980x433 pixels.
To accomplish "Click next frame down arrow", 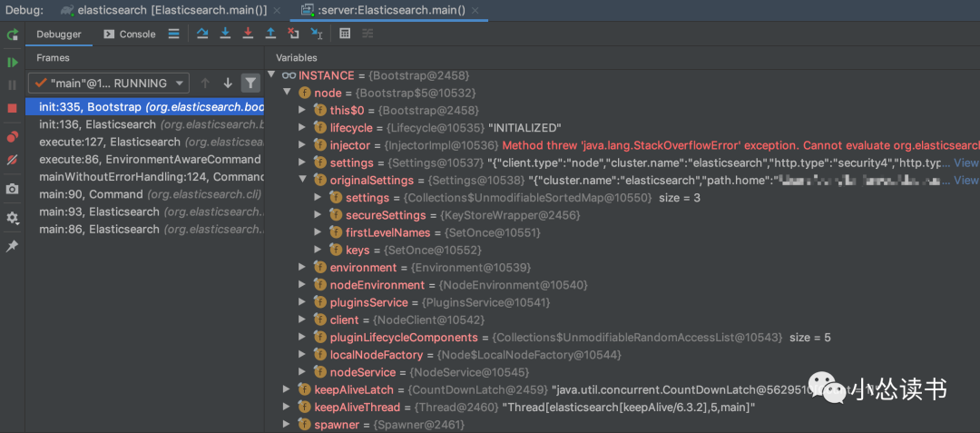I will (228, 83).
